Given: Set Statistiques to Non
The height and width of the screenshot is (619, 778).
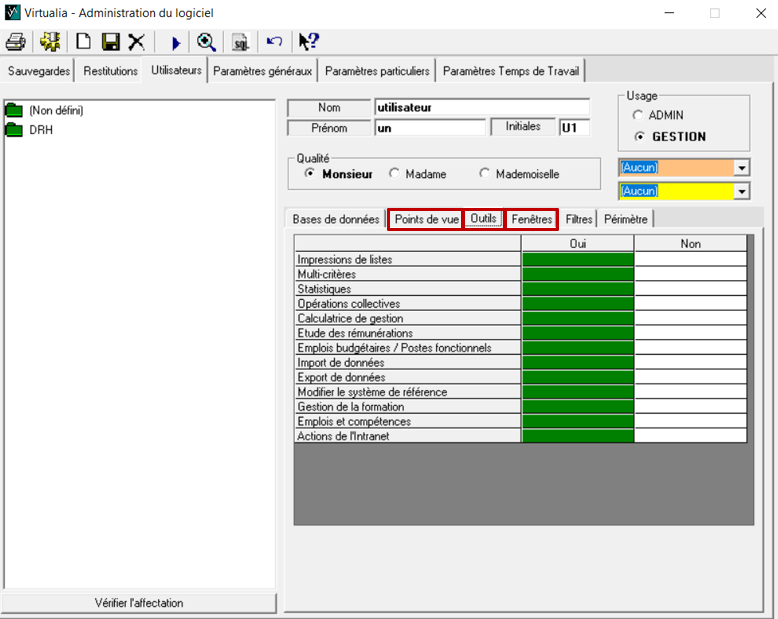Looking at the screenshot, I should (x=690, y=289).
